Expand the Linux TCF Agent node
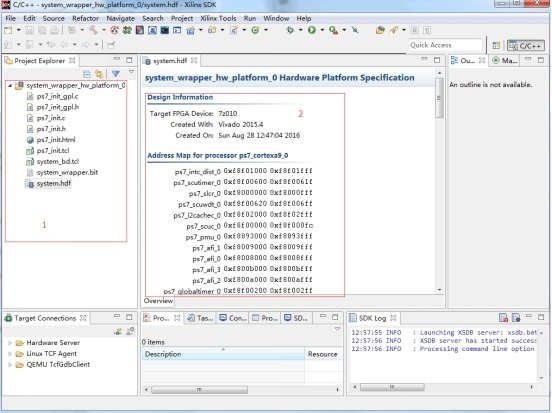 pyautogui.click(x=10, y=353)
